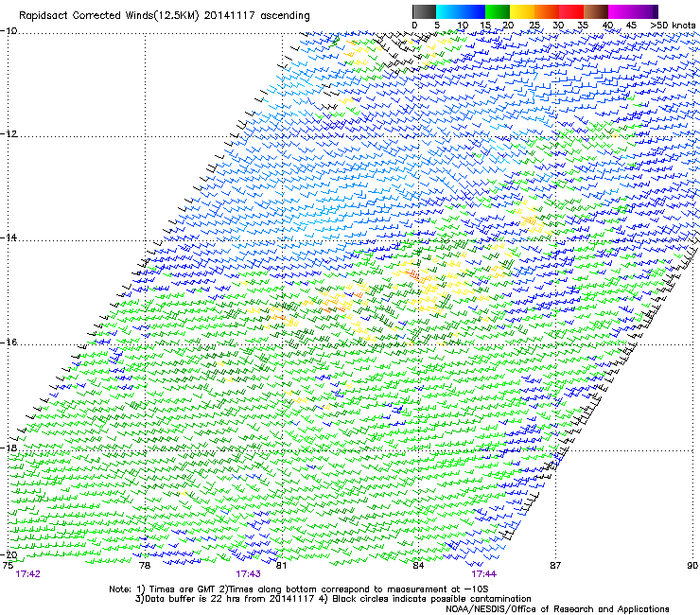
Task: Click the green 15-20 knots legend segment
Action: click(x=498, y=11)
